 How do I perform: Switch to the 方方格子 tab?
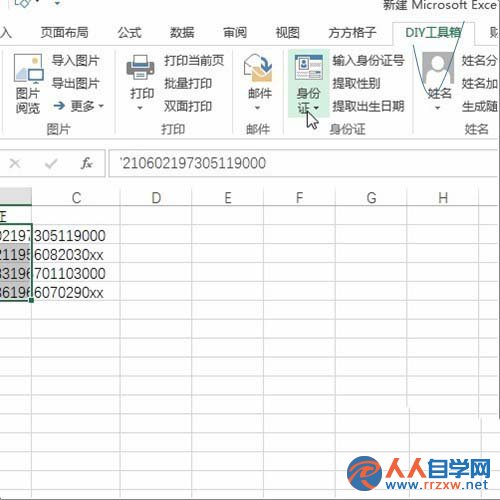[352, 33]
